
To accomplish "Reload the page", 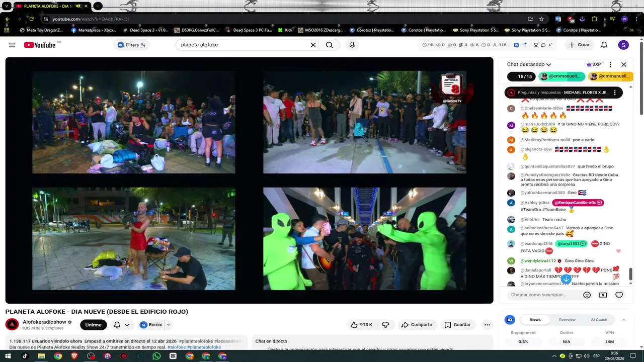I will (31, 19).
